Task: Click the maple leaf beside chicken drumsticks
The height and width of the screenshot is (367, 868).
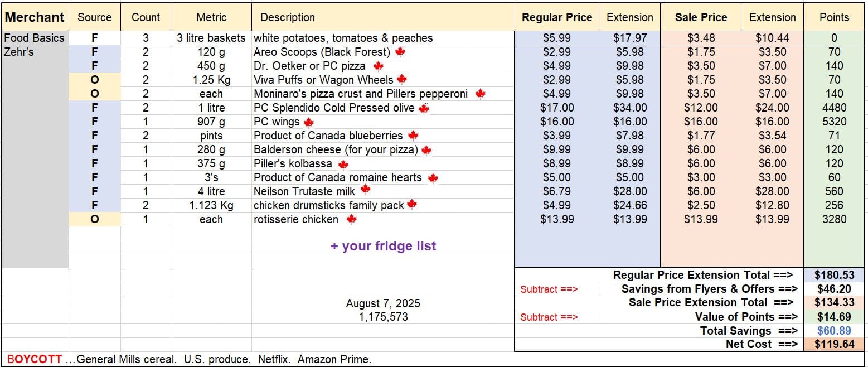Action: click(x=412, y=204)
